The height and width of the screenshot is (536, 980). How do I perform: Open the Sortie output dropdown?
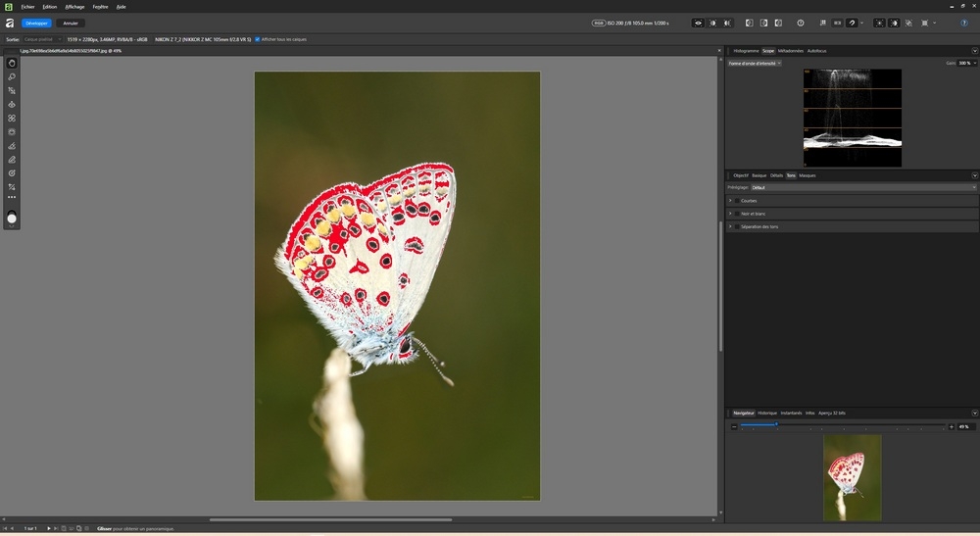42,39
